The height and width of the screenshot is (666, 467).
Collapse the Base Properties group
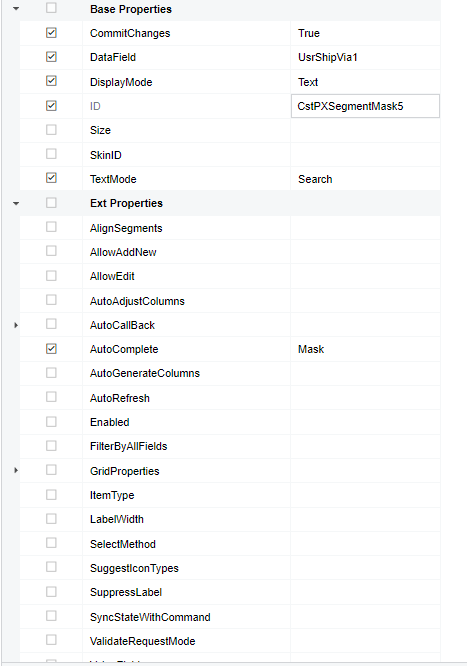point(16,8)
